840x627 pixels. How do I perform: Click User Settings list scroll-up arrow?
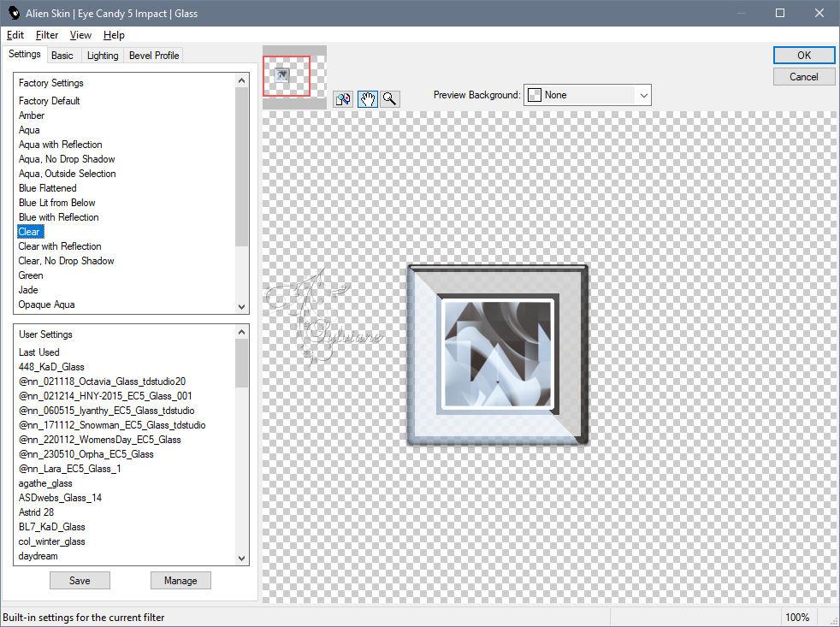click(x=241, y=332)
